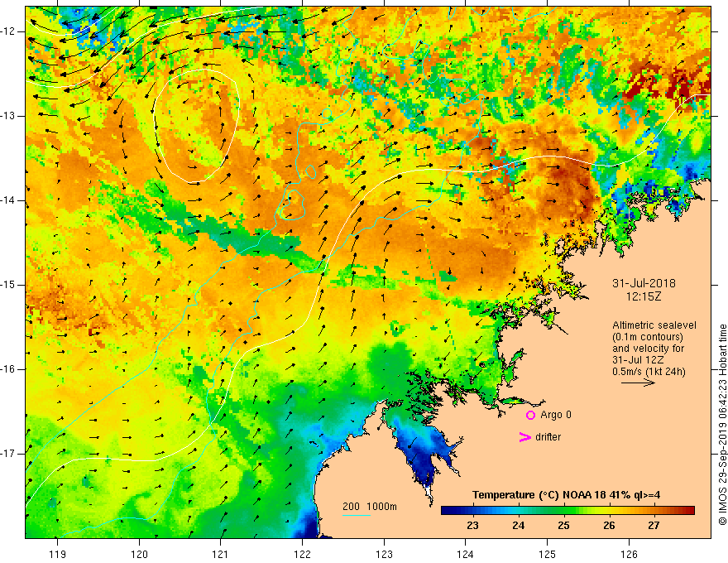Click colorbar tick label 24
Image resolution: width=728 pixels, height=563 pixels.
pyautogui.click(x=518, y=526)
